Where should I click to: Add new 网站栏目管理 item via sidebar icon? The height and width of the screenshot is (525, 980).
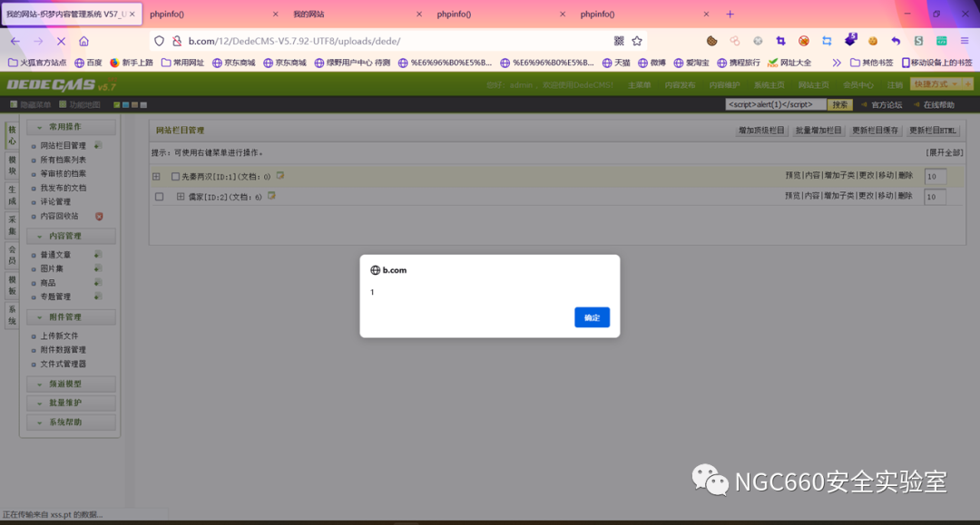click(x=97, y=145)
